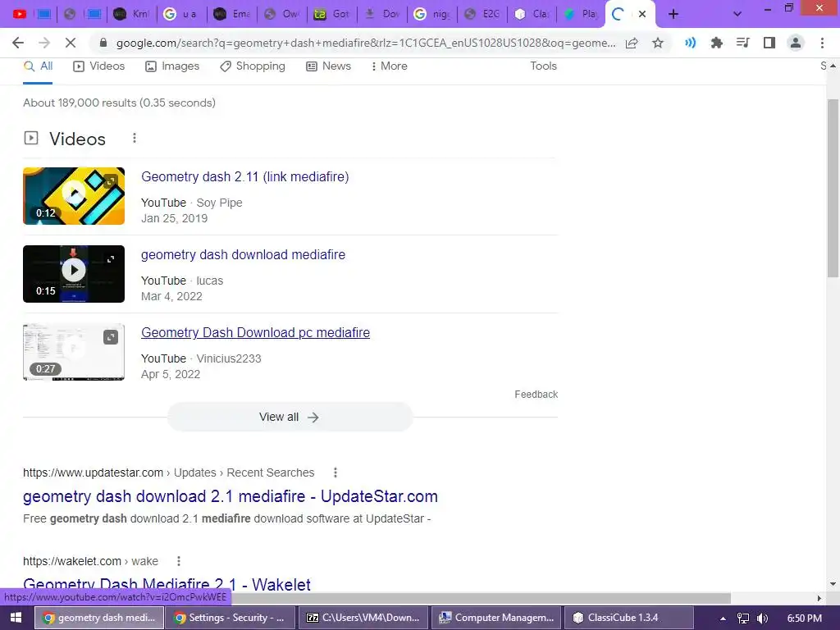Switch to the 'Cla' ClassiCube tab
840x630 pixels.
(532, 14)
